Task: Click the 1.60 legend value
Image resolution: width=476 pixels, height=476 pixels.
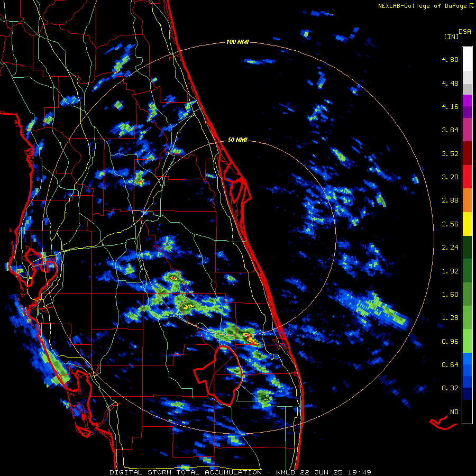Action: click(450, 295)
